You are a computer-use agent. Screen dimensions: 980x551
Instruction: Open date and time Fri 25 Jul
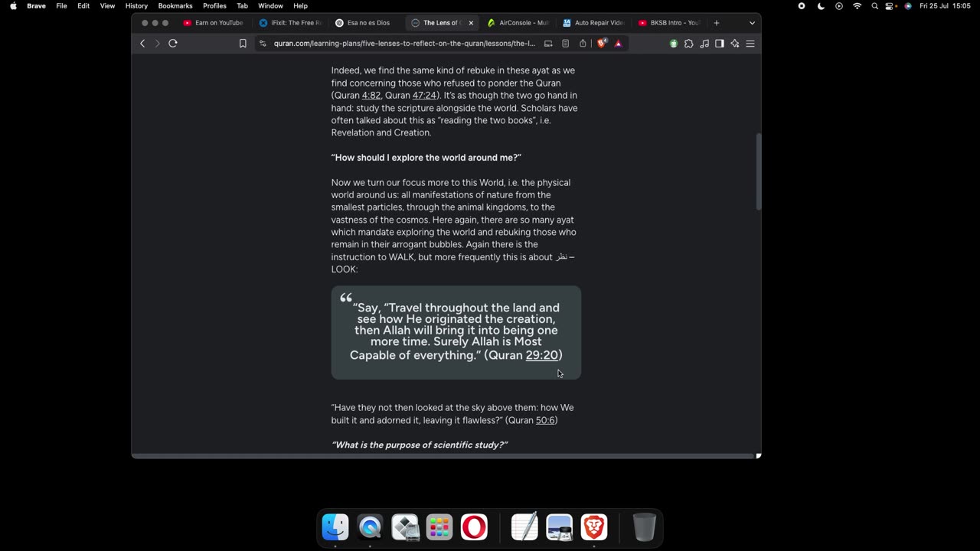(x=945, y=6)
